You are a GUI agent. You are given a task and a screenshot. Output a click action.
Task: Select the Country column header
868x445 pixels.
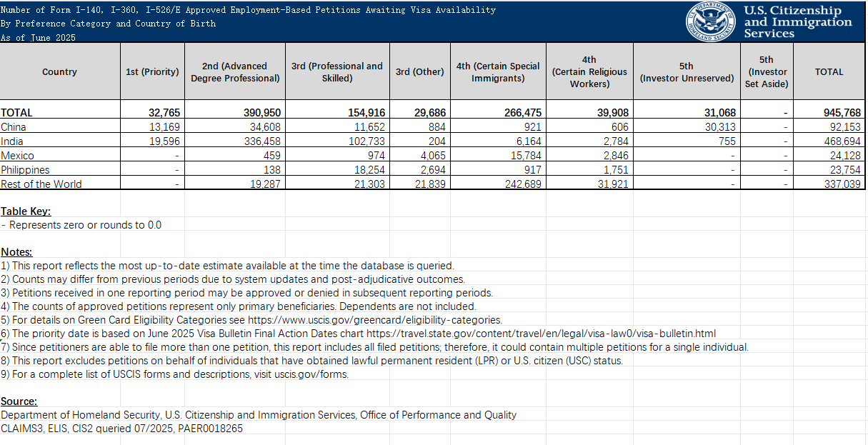coord(60,71)
